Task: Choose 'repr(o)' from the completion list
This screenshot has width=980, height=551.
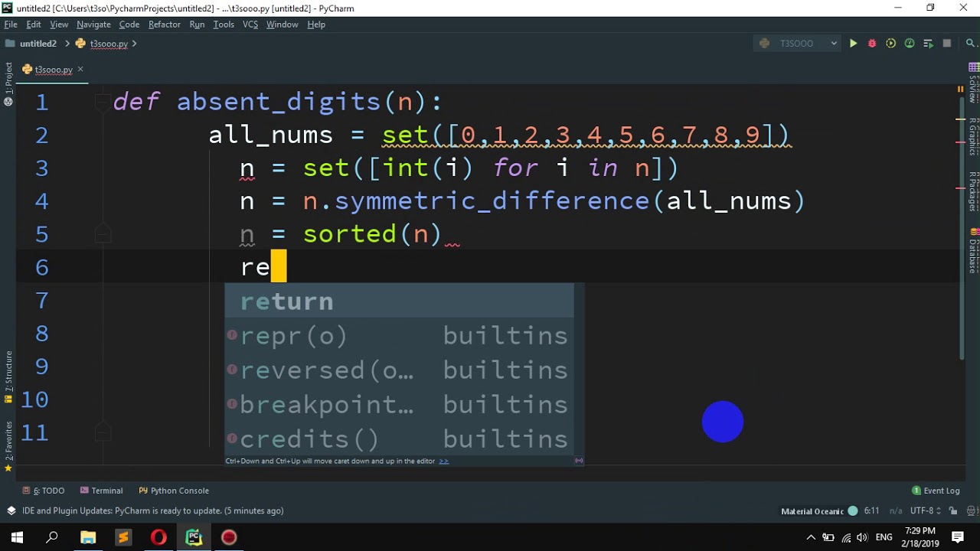Action: 399,335
